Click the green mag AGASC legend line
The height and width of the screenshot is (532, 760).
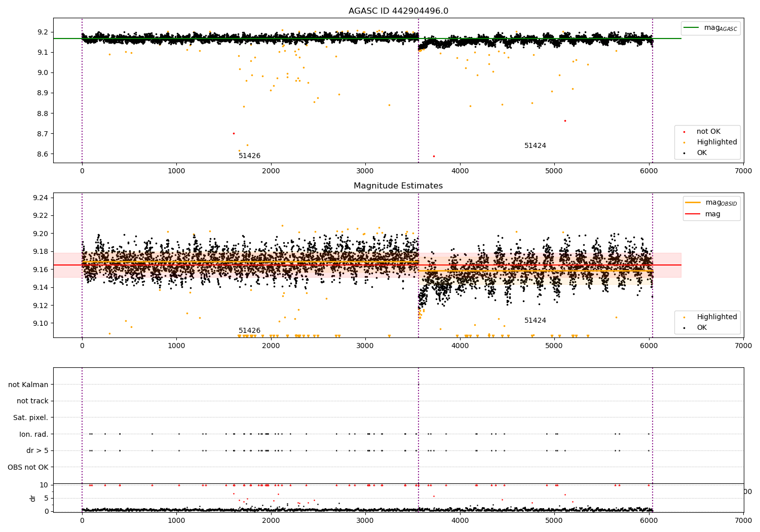point(691,27)
